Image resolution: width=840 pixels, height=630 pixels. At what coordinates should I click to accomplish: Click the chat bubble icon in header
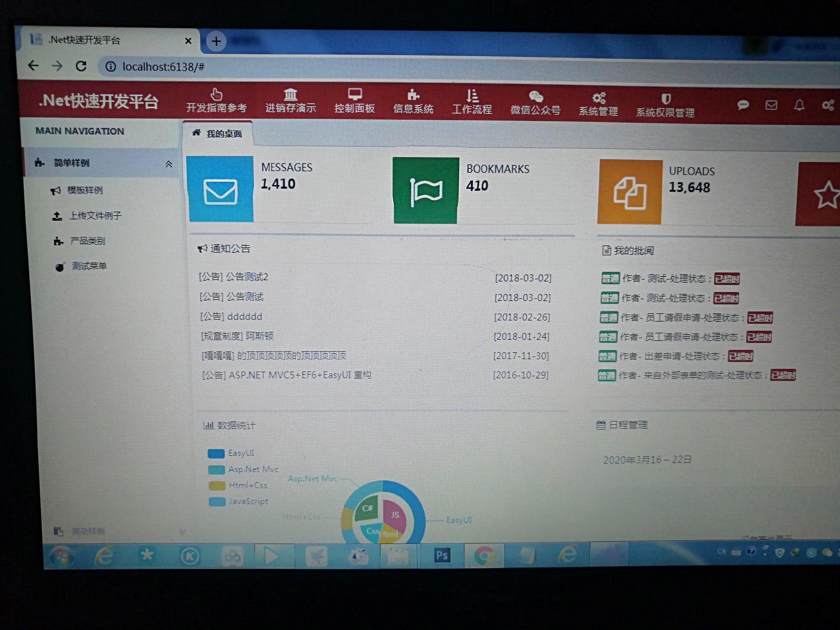743,105
